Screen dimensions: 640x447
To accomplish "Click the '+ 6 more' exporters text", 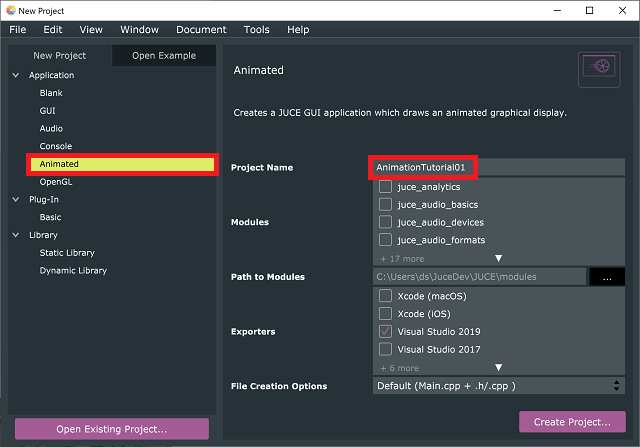I will pos(400,368).
